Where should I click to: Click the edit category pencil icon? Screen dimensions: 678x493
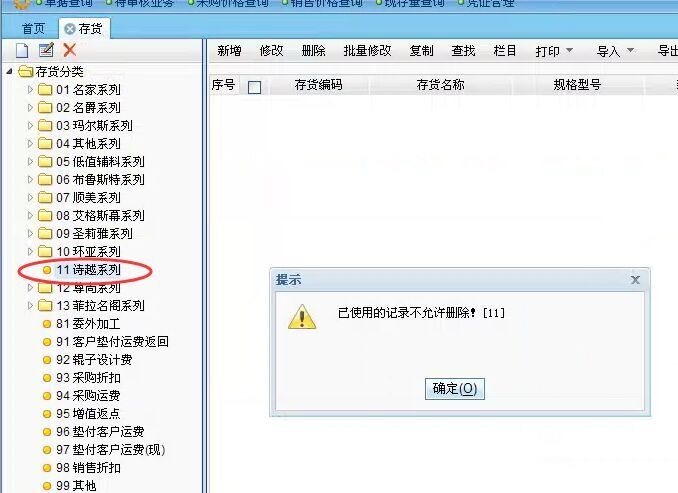coord(46,50)
